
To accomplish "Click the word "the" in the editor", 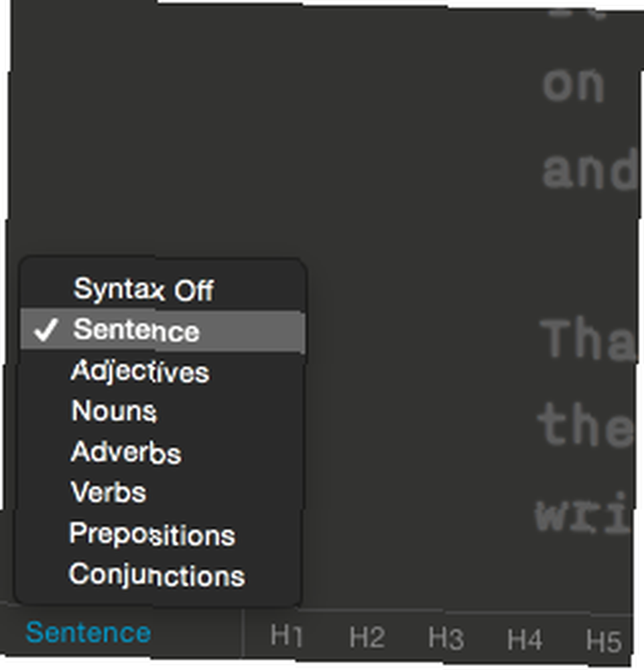I will [584, 427].
